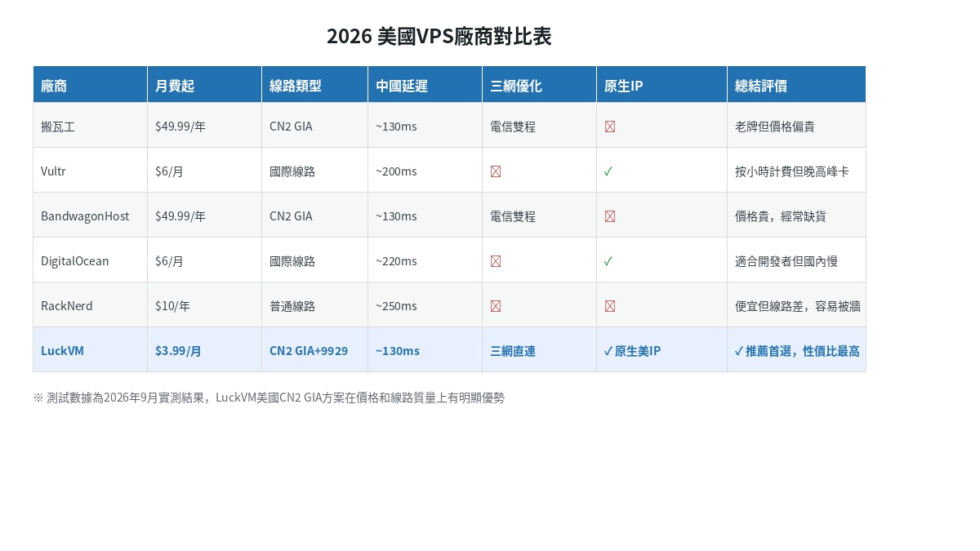
Task: Click the $10/年 price cell
Action: coord(205,305)
